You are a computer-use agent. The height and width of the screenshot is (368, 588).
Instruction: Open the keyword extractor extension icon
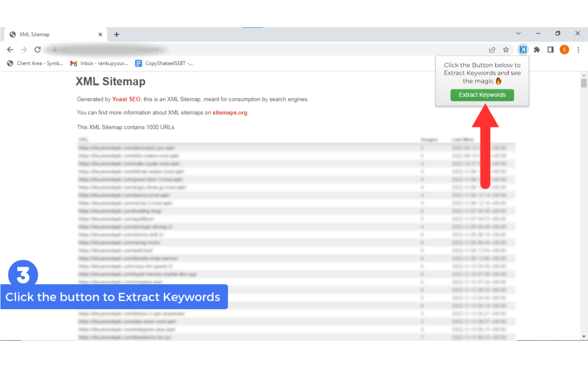tap(523, 49)
